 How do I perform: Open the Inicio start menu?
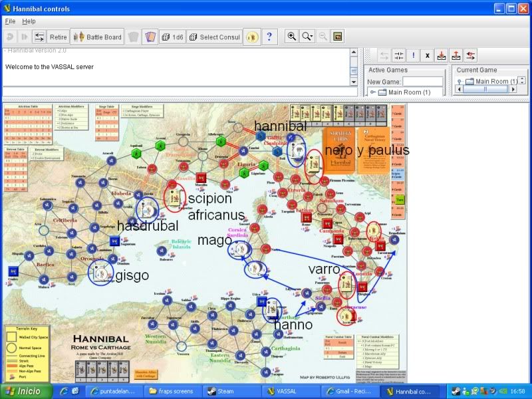click(26, 391)
